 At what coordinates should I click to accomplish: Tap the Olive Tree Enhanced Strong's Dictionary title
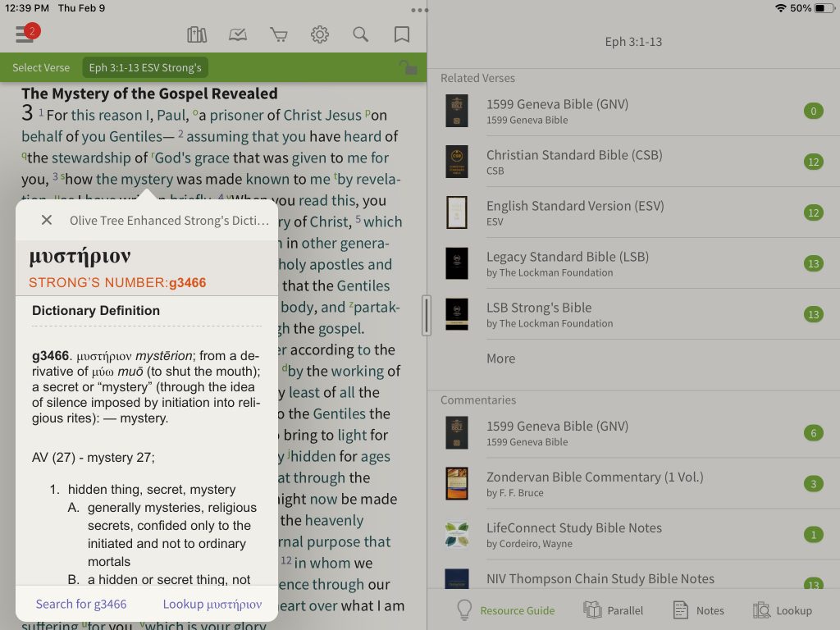tap(169, 220)
